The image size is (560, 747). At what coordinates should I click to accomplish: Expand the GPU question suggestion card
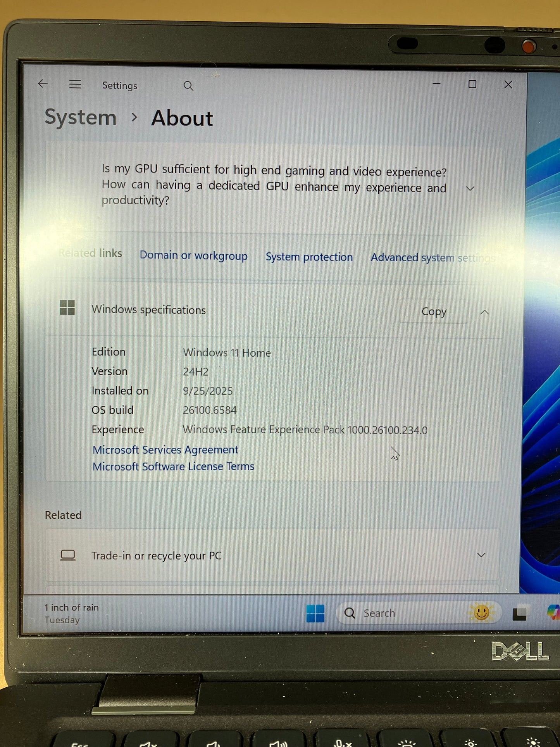coord(470,189)
